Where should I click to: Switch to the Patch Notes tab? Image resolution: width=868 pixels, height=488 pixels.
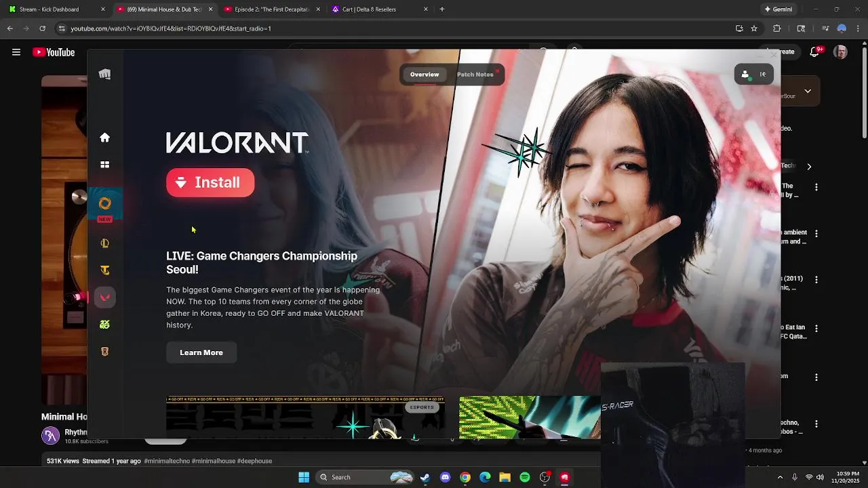point(475,75)
